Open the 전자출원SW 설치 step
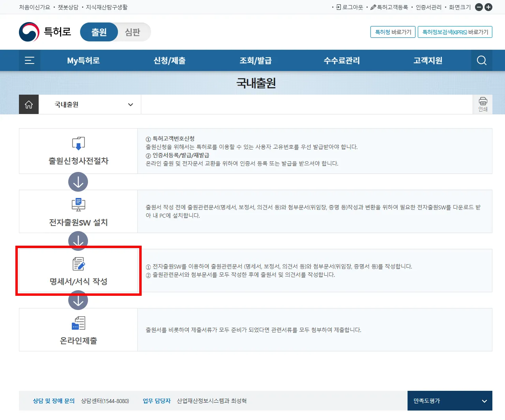Viewport: 505px width, 420px height. (78, 222)
